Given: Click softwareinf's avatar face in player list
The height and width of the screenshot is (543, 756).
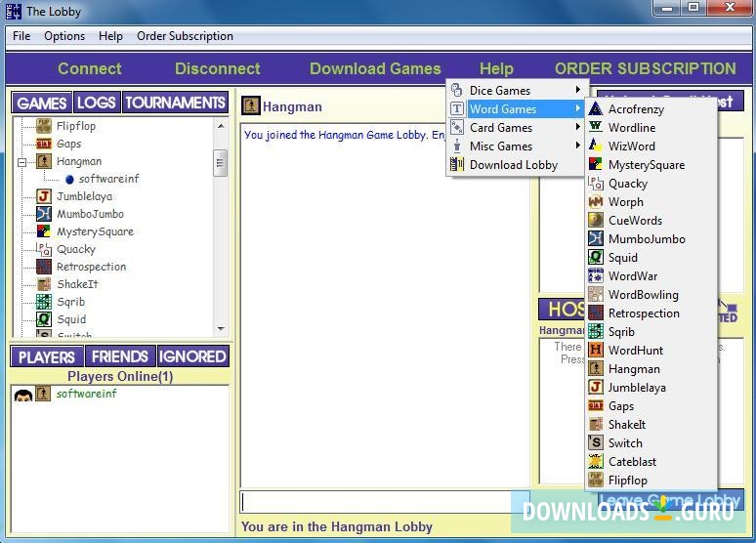Looking at the screenshot, I should coord(23,395).
